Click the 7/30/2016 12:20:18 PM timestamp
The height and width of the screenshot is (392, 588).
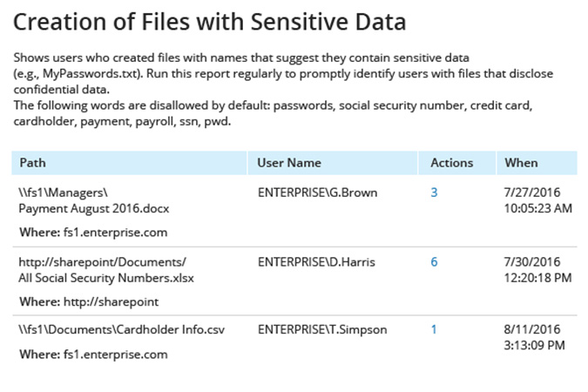click(x=537, y=270)
